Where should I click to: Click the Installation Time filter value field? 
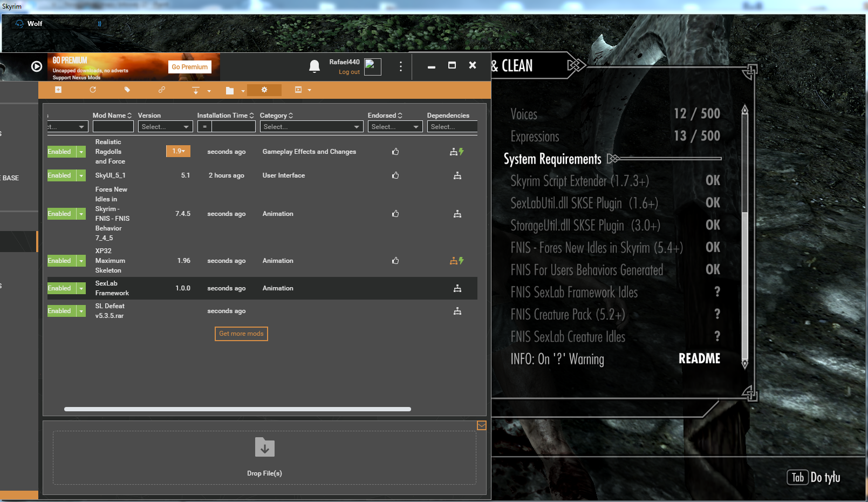coord(234,127)
